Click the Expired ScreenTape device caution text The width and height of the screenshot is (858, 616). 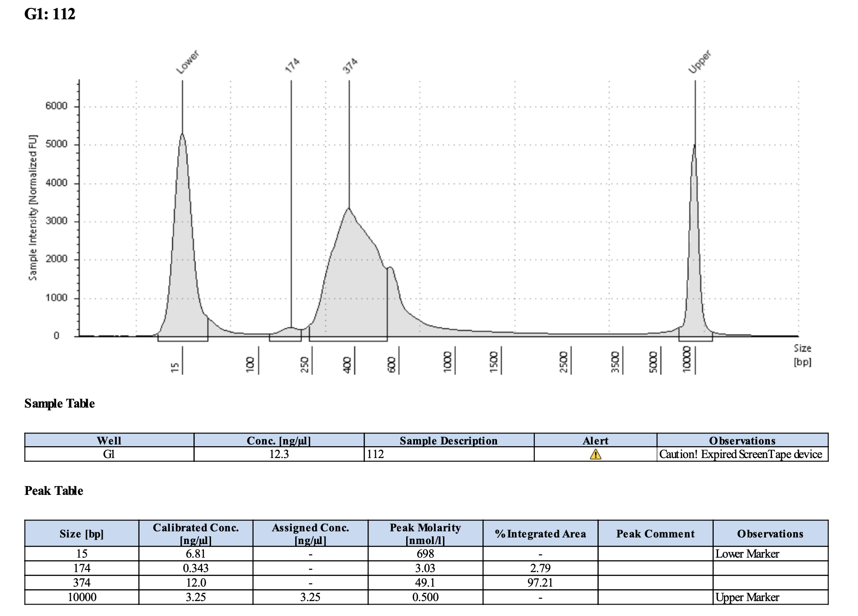pyautogui.click(x=740, y=454)
